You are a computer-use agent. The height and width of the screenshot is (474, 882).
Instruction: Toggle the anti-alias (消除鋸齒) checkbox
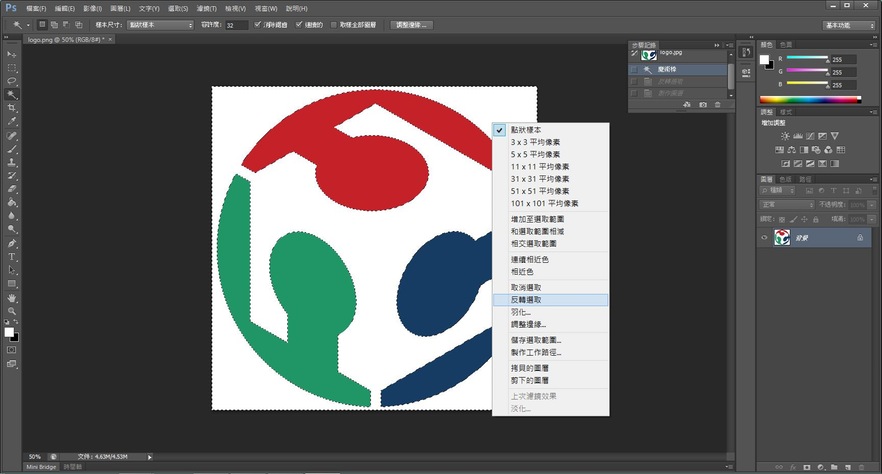(x=258, y=25)
